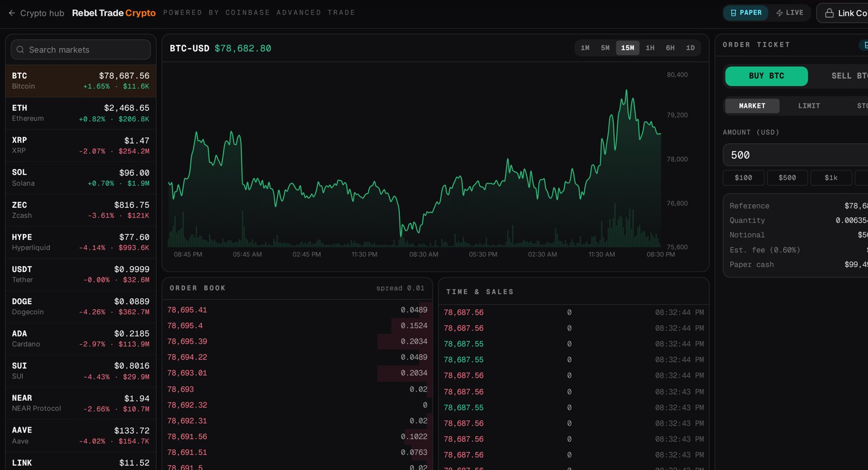Open the DOGE Dogecoin market row

[81, 307]
